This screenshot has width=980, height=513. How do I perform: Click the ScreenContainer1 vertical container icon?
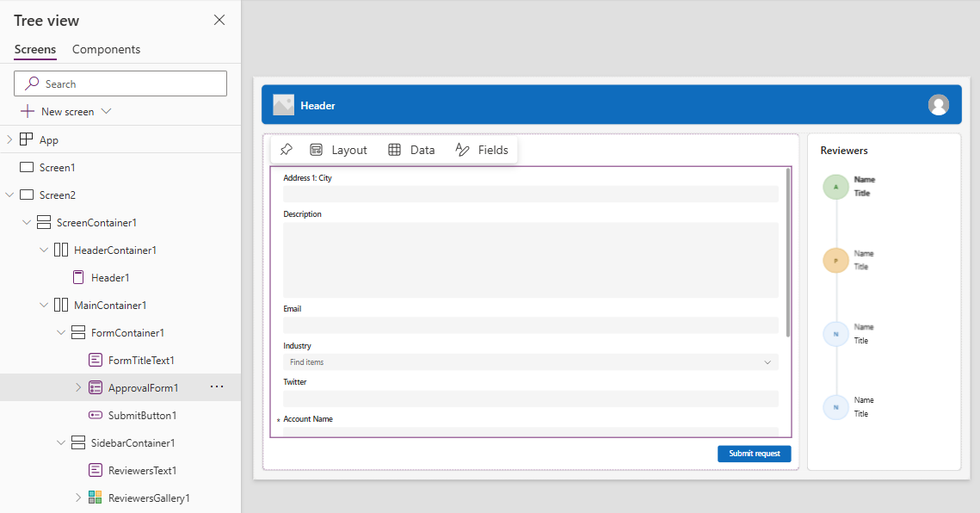[x=44, y=222]
